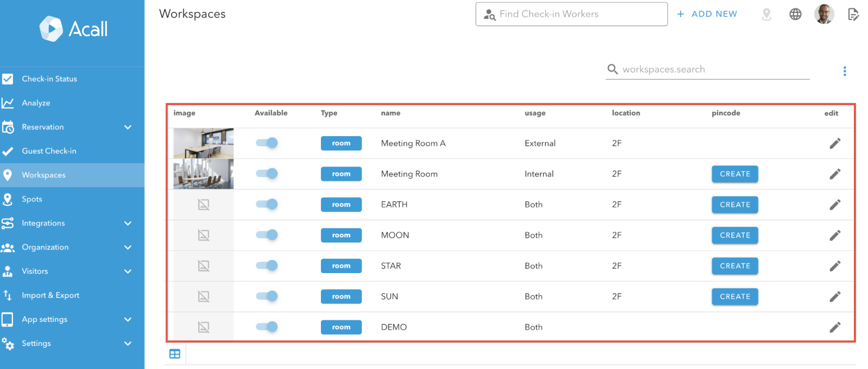
Task: Click the workspaces.search field
Action: [x=707, y=69]
